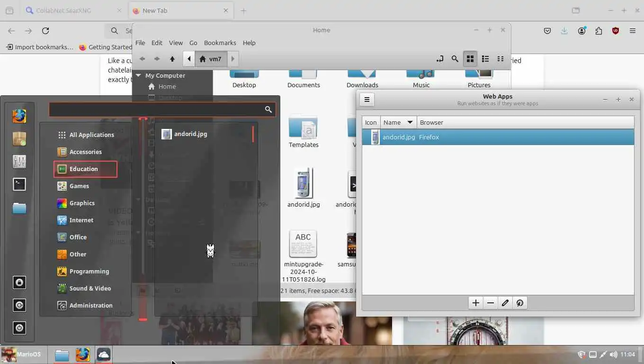Select All Applications category
The width and height of the screenshot is (644, 364).
pyautogui.click(x=86, y=135)
